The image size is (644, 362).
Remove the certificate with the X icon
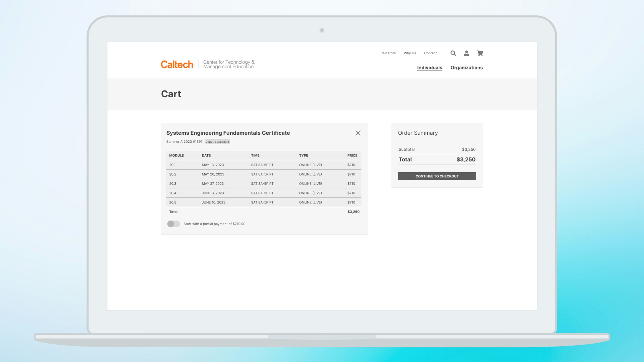click(x=358, y=133)
